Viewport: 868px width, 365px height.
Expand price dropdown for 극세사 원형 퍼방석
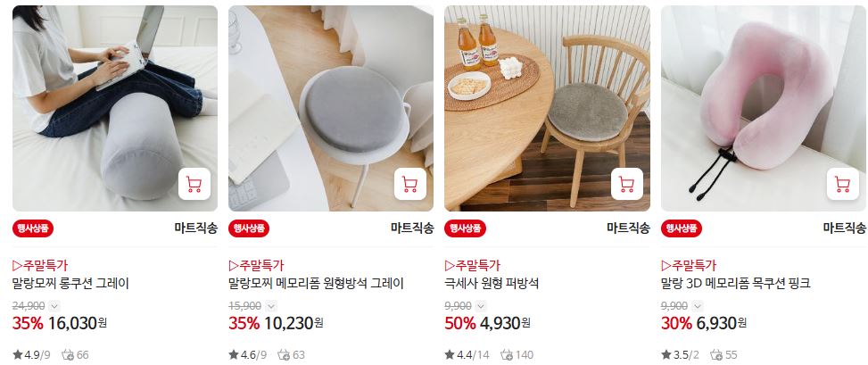[x=481, y=306]
